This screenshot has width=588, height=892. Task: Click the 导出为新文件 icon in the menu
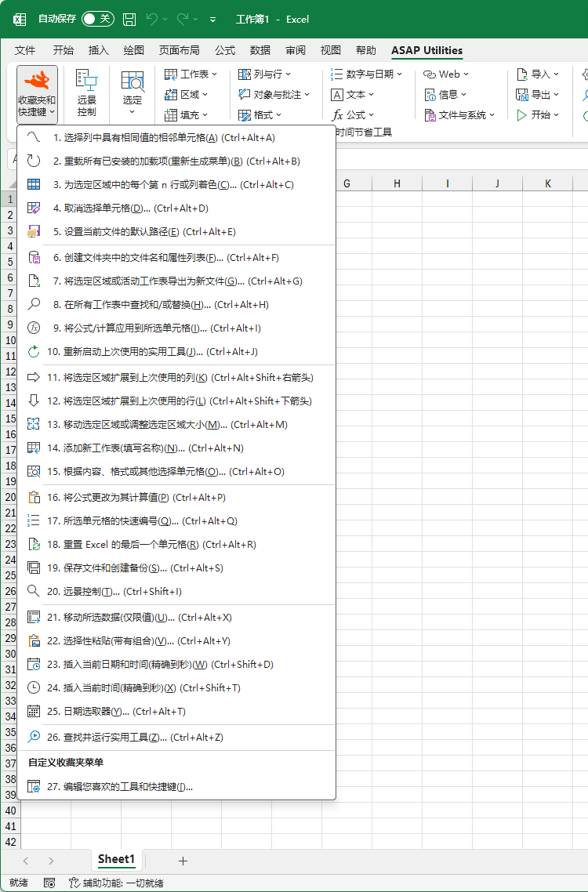point(34,281)
